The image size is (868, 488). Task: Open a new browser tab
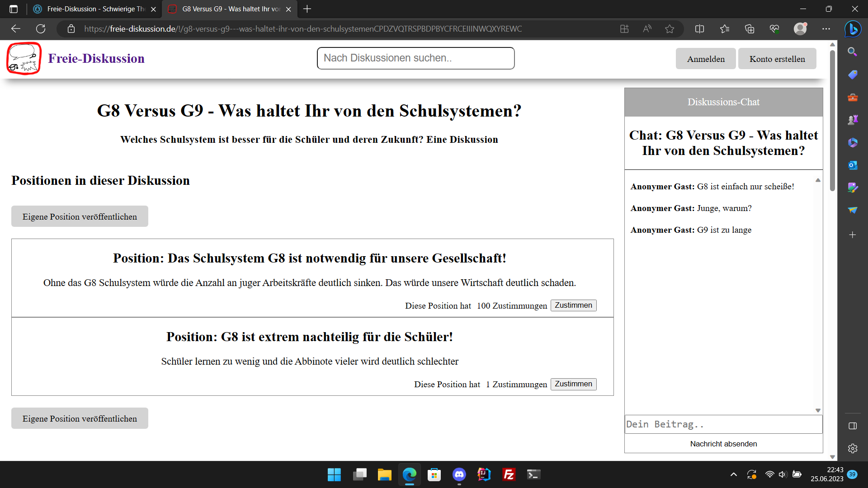[x=307, y=9]
